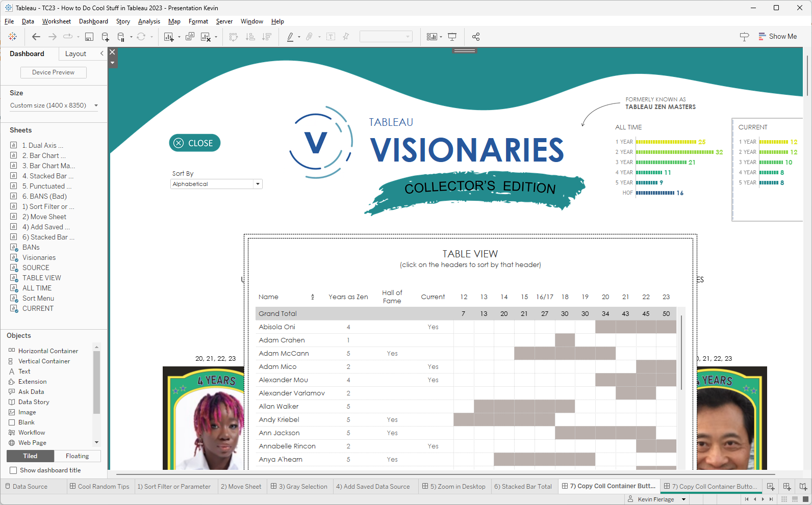The height and width of the screenshot is (505, 812).
Task: Click the Undo back arrow
Action: (36, 37)
